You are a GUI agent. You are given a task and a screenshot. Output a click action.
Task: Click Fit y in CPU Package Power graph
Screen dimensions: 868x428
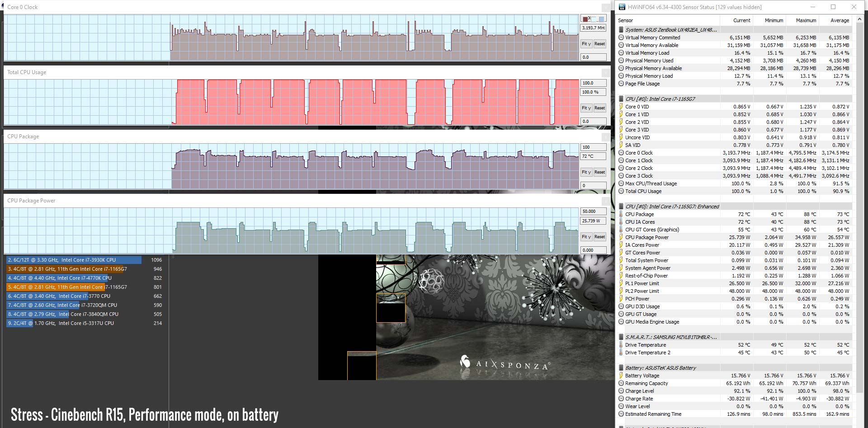tap(586, 237)
